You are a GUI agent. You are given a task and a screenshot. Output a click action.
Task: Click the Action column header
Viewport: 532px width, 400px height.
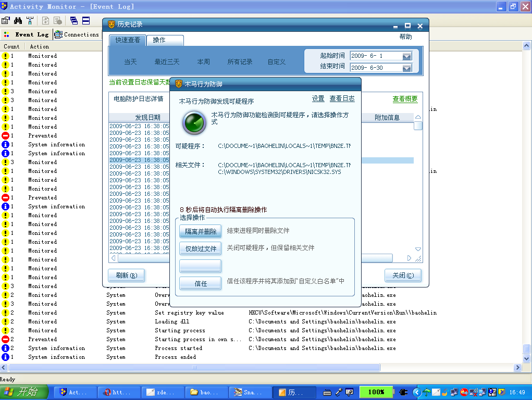[40, 46]
